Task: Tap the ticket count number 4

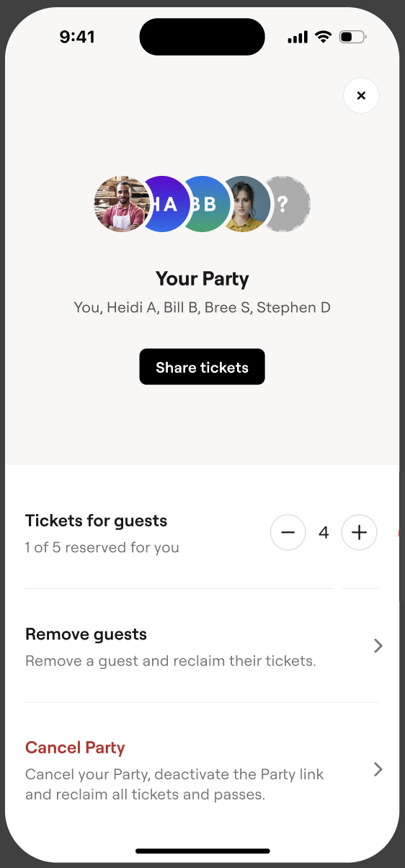Action: [324, 533]
